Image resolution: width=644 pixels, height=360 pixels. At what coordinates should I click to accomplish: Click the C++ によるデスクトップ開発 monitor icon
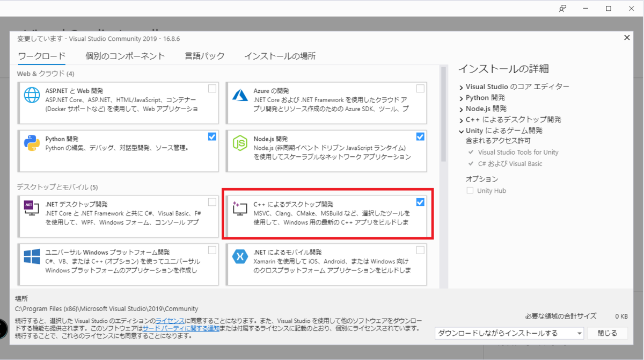coord(241,209)
